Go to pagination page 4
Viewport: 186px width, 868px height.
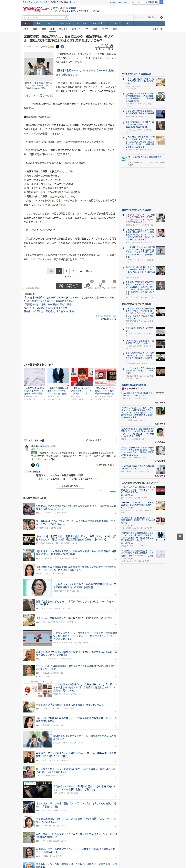(81, 271)
